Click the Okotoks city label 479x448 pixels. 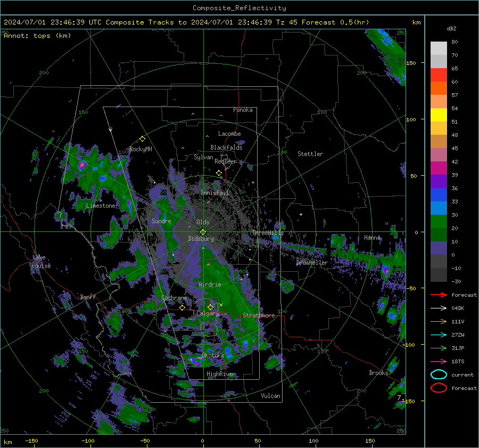click(213, 355)
